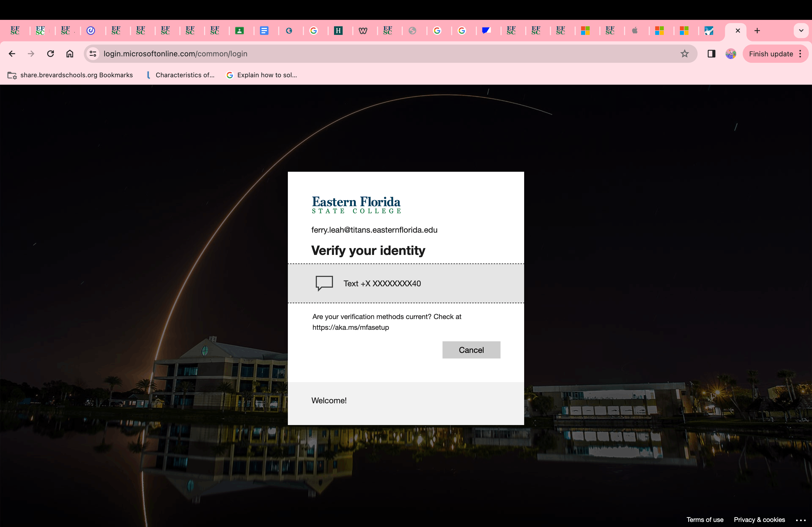Switch to the Apple logo tab
812x527 pixels.
(635, 31)
